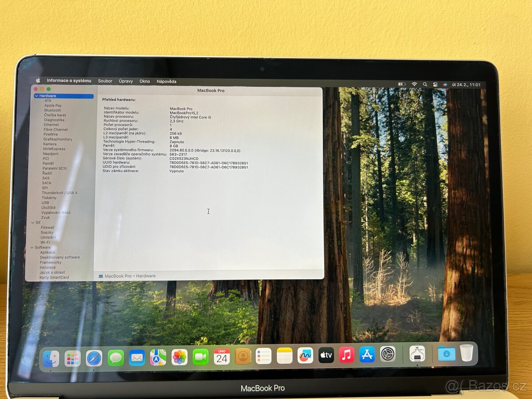Open Spotlight search from the menu bar
The image size is (532, 399).
click(x=425, y=83)
